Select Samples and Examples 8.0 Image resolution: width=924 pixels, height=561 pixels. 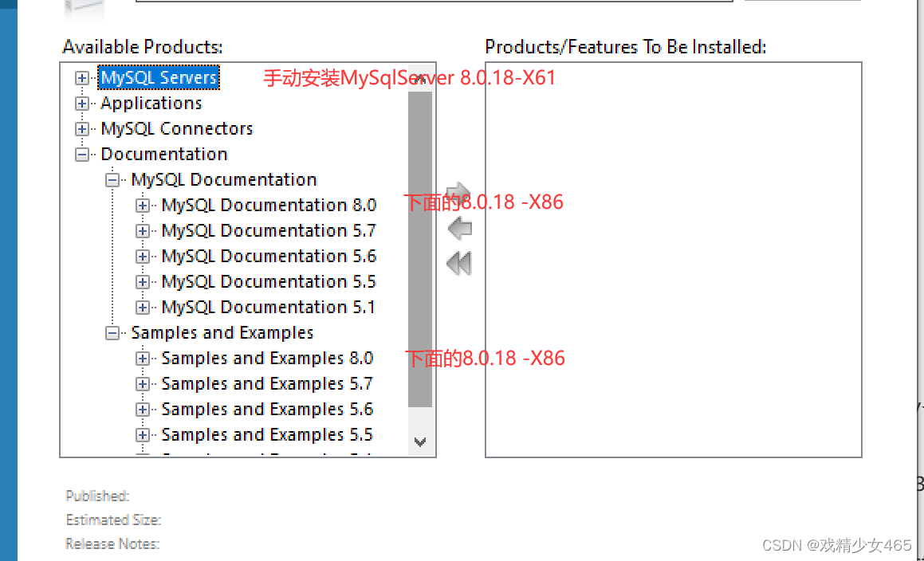[x=267, y=358]
